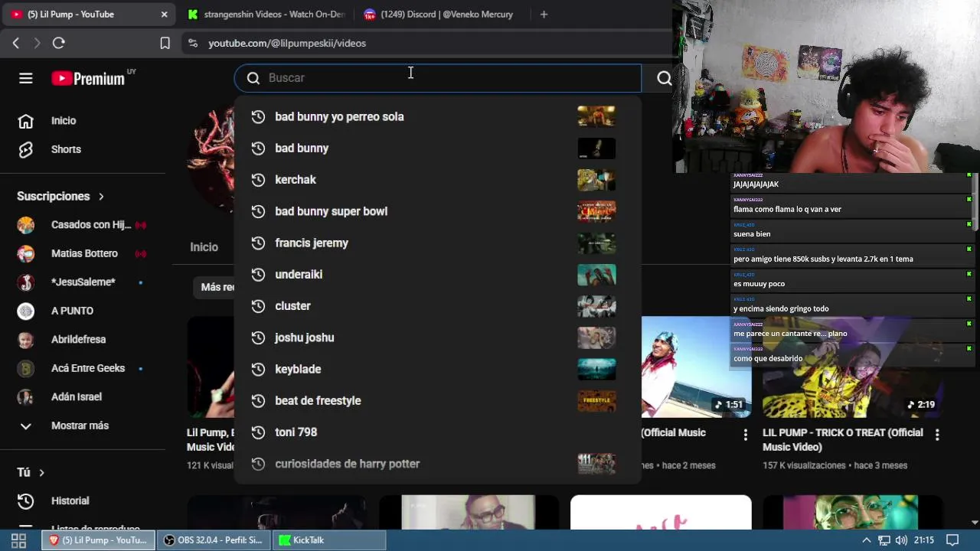Open the notifications icon in taskbar
980x551 pixels.
point(952,540)
